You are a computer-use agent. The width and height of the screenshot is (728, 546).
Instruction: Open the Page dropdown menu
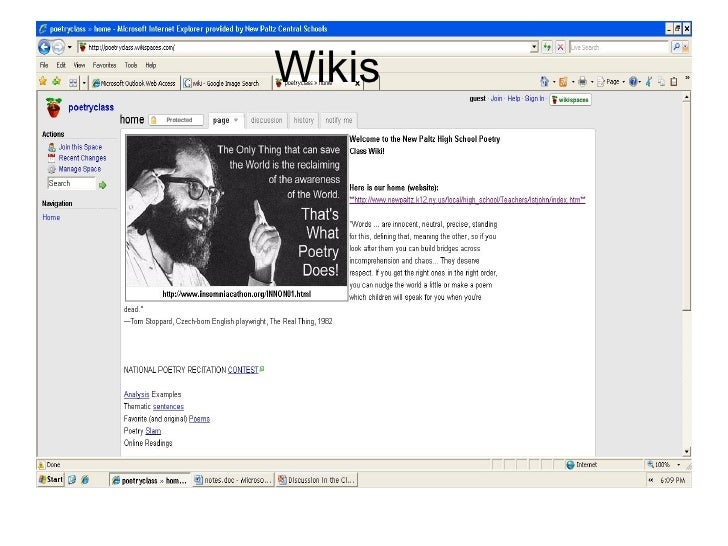[x=611, y=82]
